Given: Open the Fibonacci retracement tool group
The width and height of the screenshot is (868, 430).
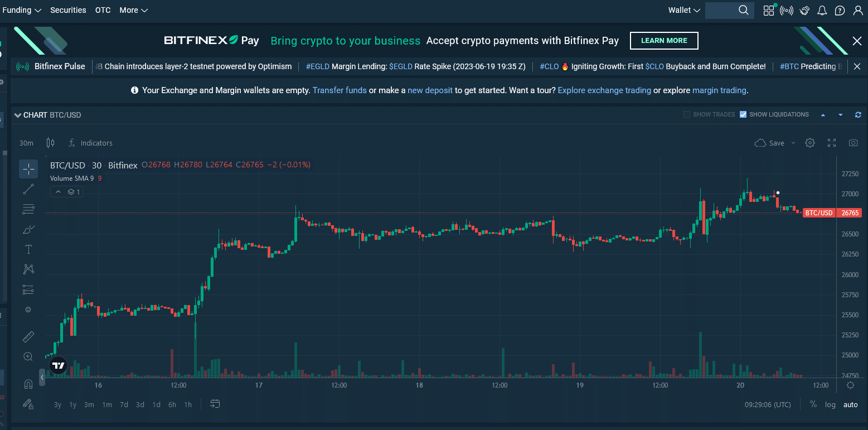Looking at the screenshot, I should coord(28,210).
